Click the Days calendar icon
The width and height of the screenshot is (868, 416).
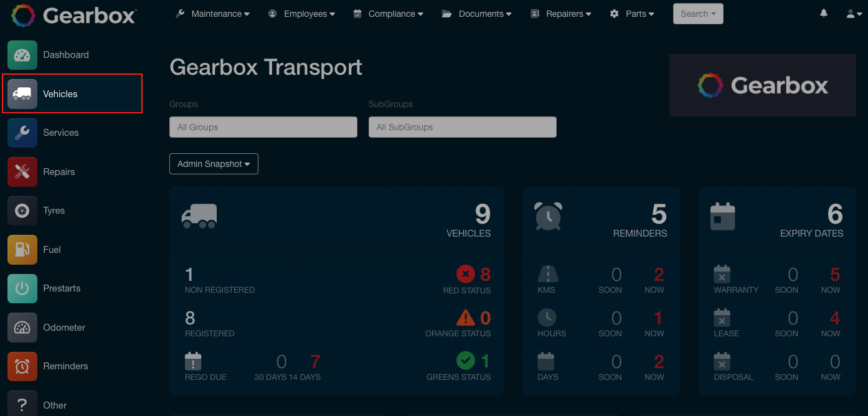tap(546, 361)
